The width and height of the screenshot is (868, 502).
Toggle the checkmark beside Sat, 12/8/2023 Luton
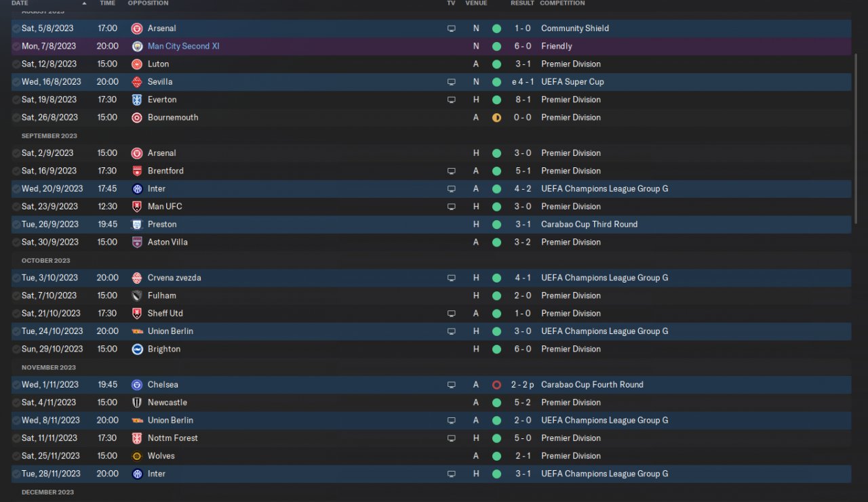pos(16,64)
